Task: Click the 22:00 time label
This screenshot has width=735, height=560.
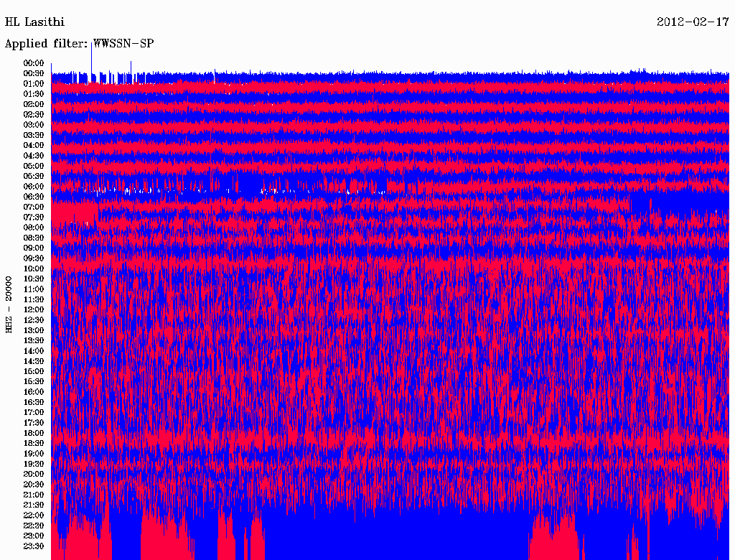Action: [34, 515]
